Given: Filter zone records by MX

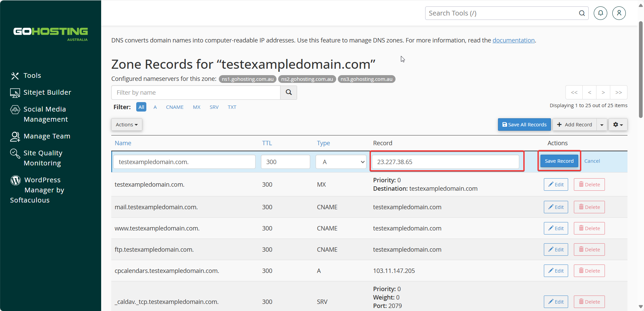Looking at the screenshot, I should pyautogui.click(x=197, y=107).
